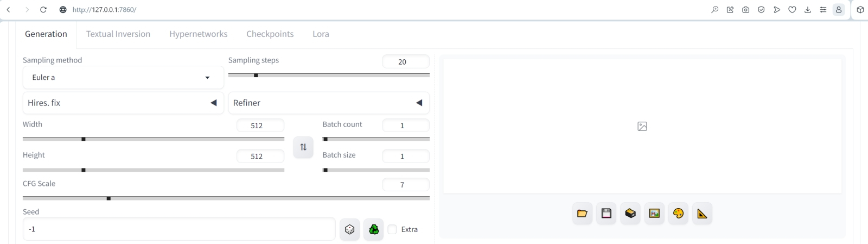
Task: Click the Seed input field
Action: pos(179,229)
